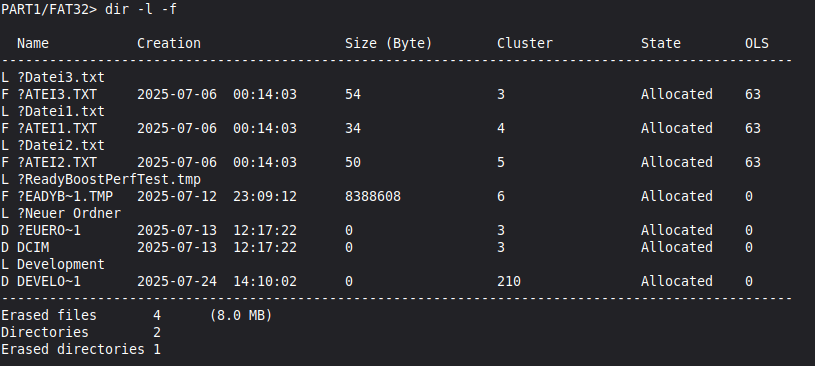Click the Cluster column header
Screen dimensions: 815x366
pyautogui.click(x=524, y=43)
